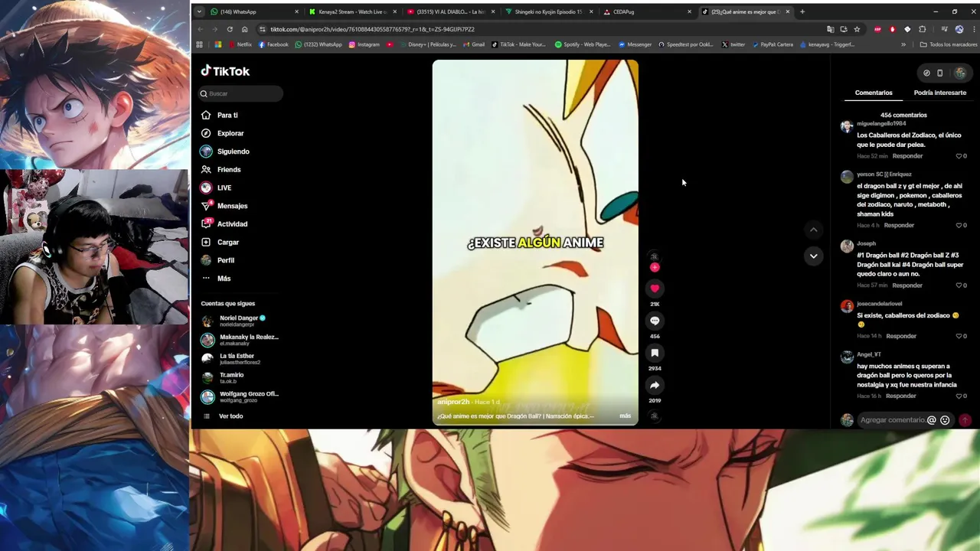Switch to WhatsApp browser tab

tap(255, 11)
